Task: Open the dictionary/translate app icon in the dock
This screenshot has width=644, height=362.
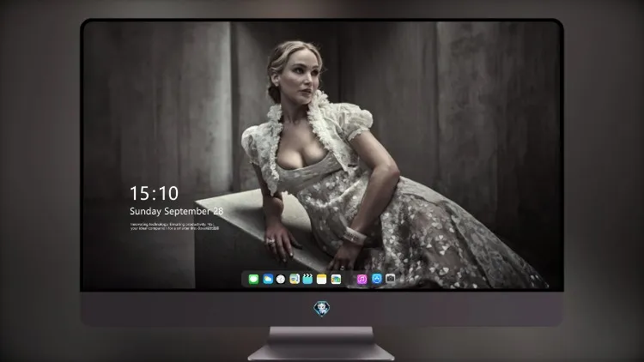Action: pos(295,279)
